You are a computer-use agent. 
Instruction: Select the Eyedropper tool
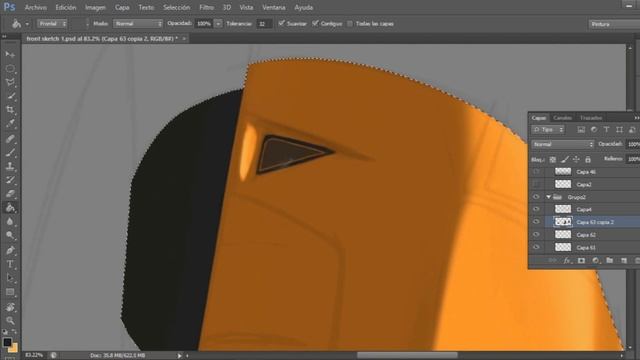pyautogui.click(x=10, y=124)
